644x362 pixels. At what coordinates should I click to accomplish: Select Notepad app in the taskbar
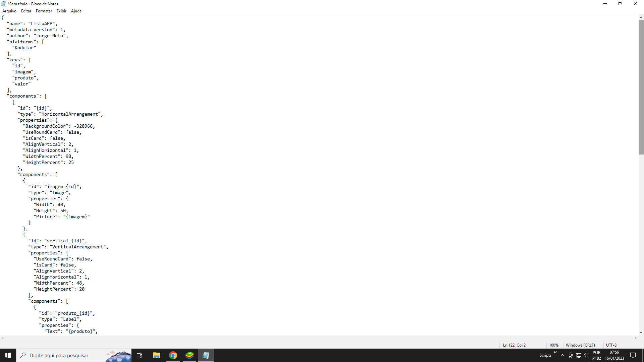(x=206, y=355)
